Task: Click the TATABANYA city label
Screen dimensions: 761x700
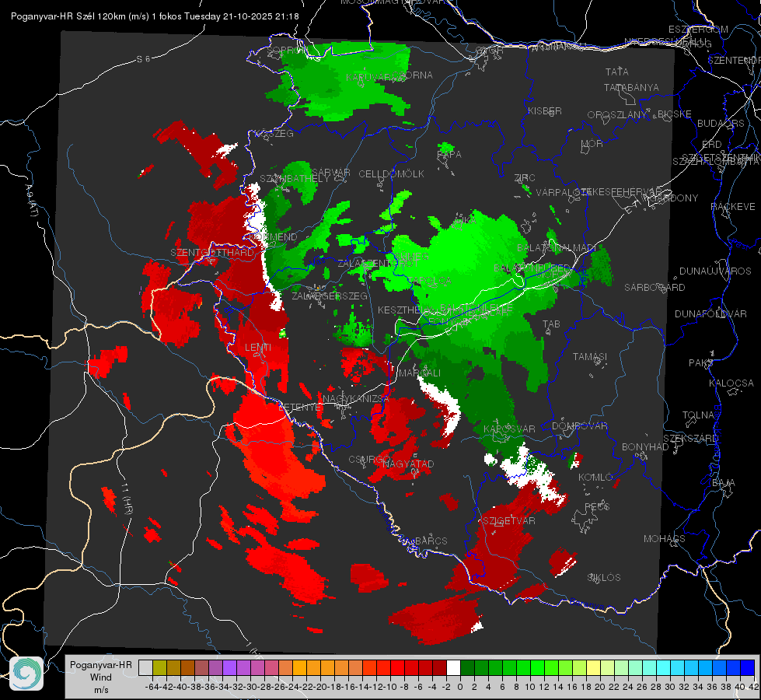Action: point(631,87)
